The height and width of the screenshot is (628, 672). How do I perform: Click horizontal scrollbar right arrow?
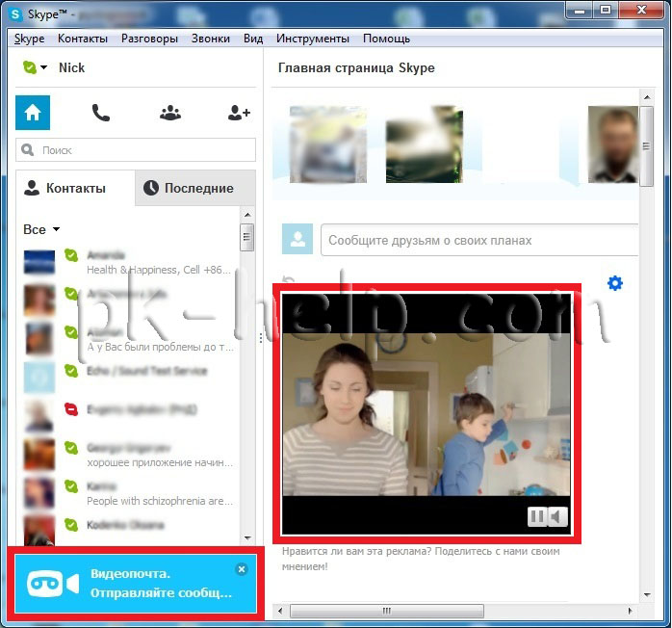click(x=630, y=611)
